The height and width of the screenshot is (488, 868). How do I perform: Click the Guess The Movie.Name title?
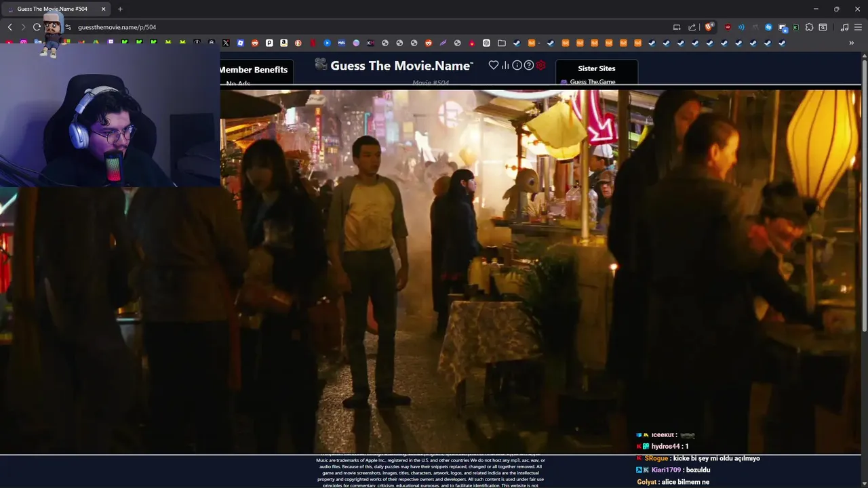pyautogui.click(x=401, y=66)
